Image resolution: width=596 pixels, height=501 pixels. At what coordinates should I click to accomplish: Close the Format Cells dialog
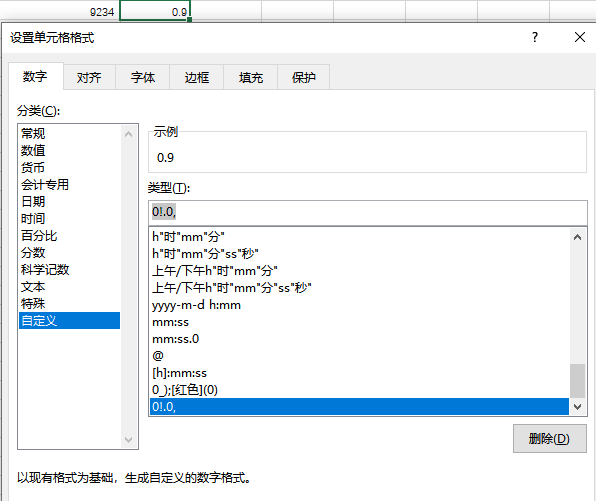coord(580,37)
